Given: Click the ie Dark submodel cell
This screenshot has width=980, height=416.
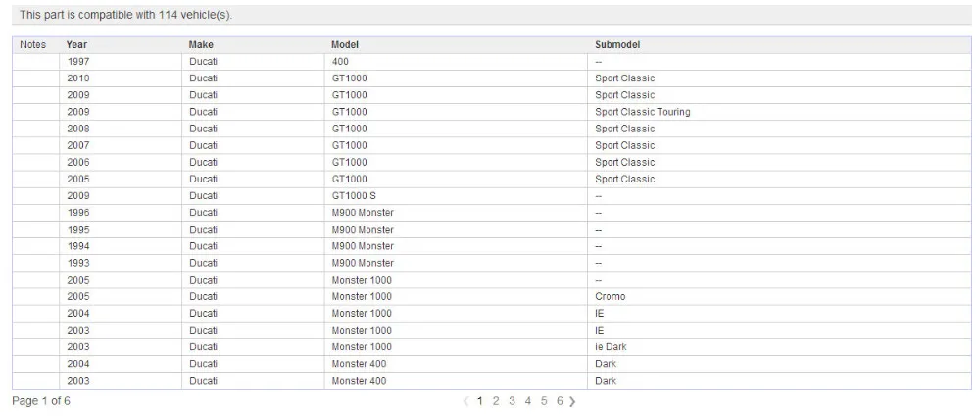Looking at the screenshot, I should (611, 347).
